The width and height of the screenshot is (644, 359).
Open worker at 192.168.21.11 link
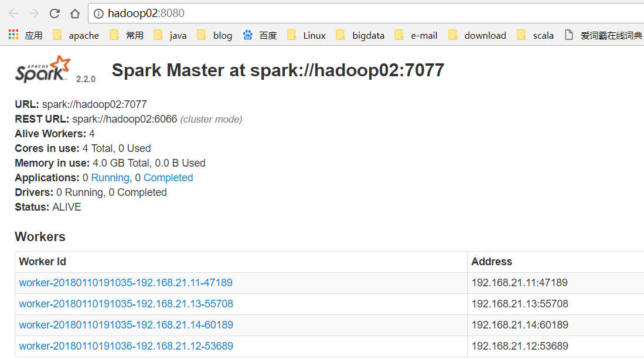tap(126, 283)
